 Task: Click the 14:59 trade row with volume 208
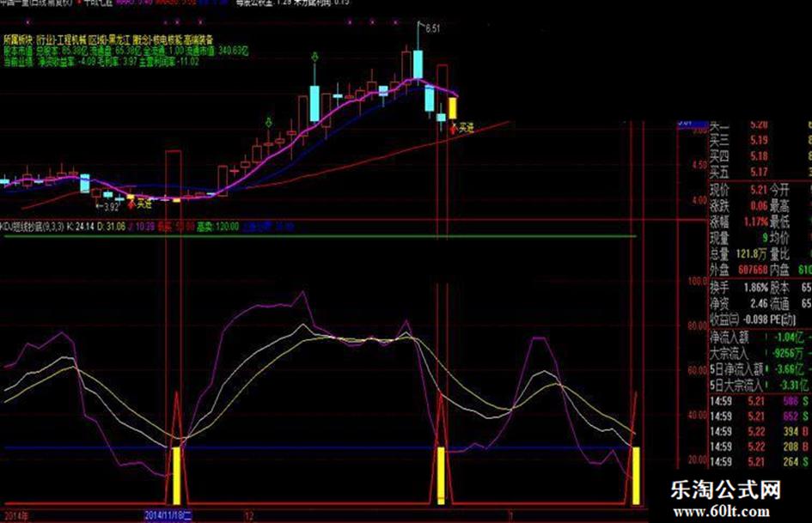click(x=760, y=446)
